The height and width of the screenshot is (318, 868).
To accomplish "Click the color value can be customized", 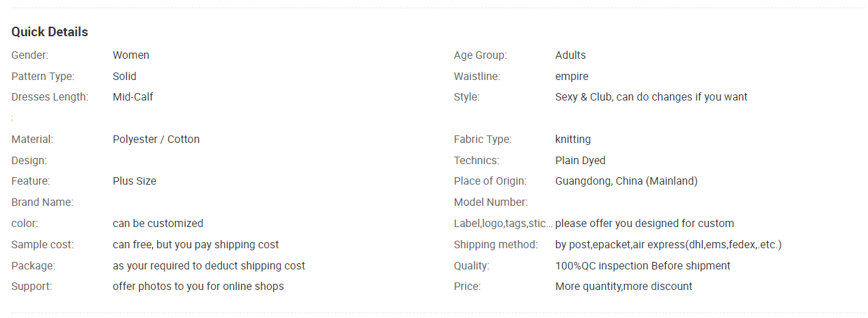I will point(158,224).
